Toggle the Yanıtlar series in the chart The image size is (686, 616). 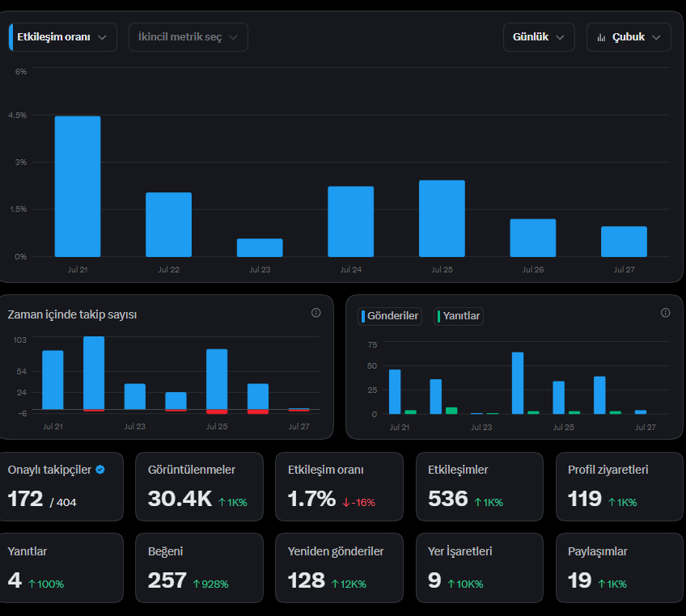pyautogui.click(x=459, y=316)
